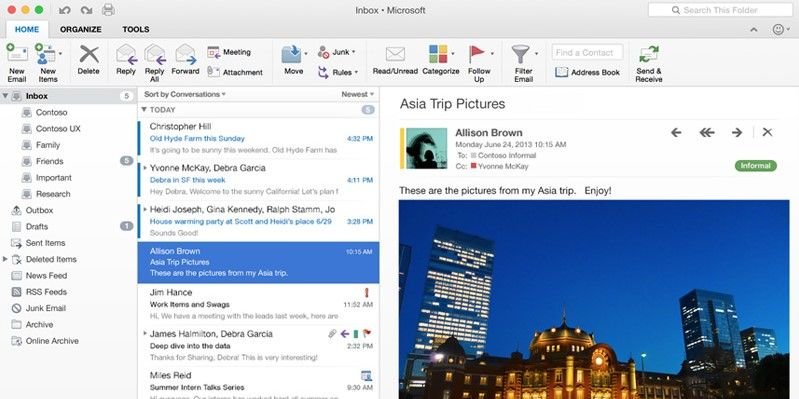Click the Contoso Informal recipient

point(503,155)
